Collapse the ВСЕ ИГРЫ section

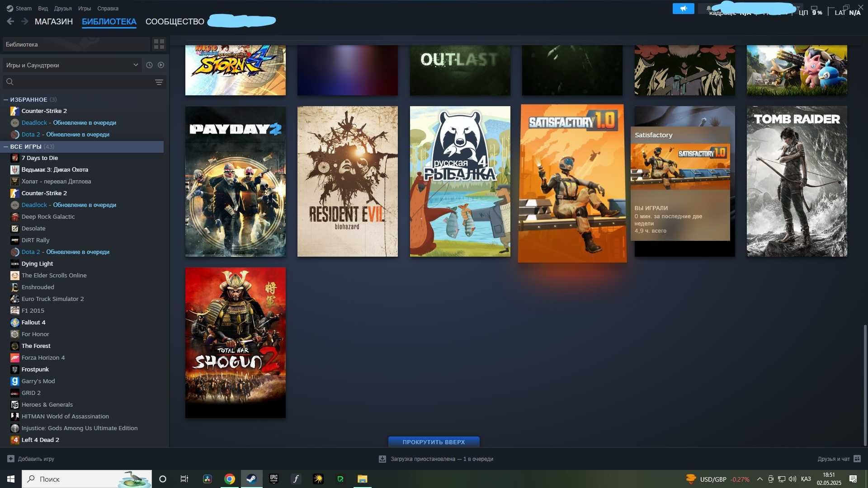click(x=6, y=146)
